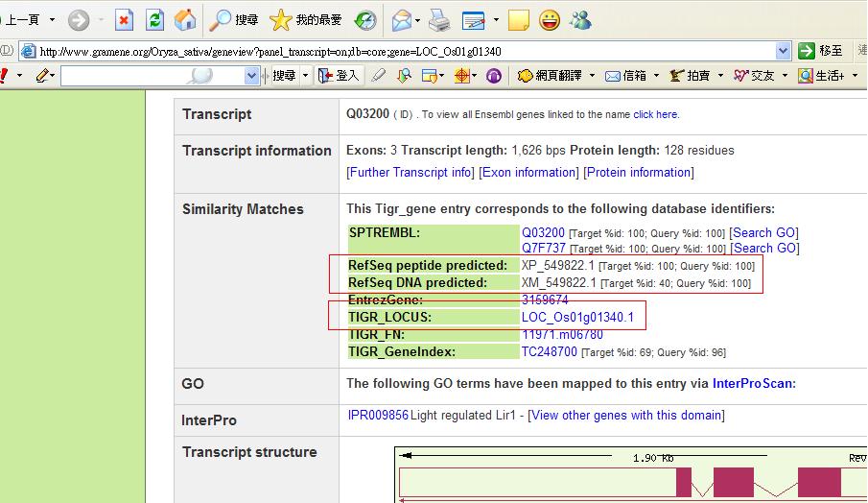
Task: Go to the Home page icon
Action: pos(185,19)
